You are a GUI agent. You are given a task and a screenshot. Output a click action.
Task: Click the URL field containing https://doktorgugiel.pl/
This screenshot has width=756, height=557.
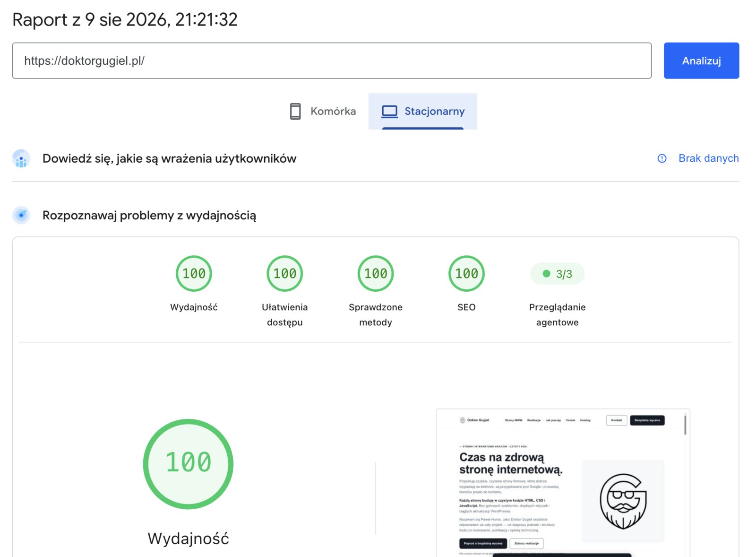[332, 61]
